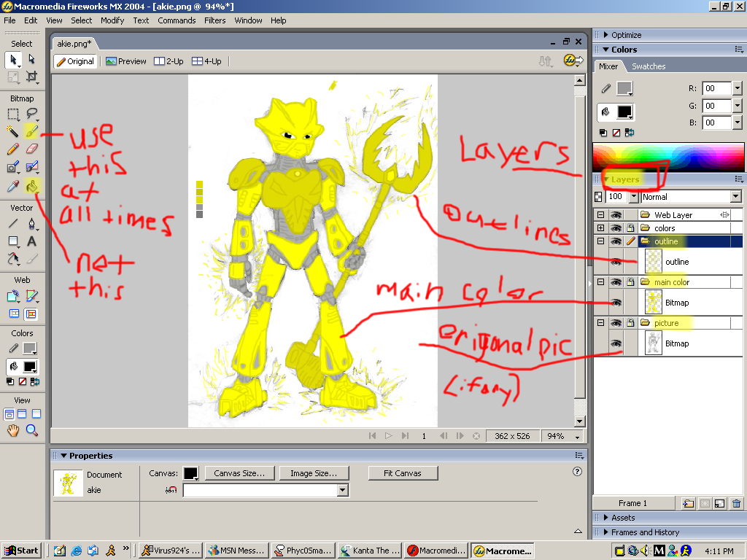Pick a color from the Mixer spectrum bar
This screenshot has height=560, width=747.
pyautogui.click(x=668, y=157)
